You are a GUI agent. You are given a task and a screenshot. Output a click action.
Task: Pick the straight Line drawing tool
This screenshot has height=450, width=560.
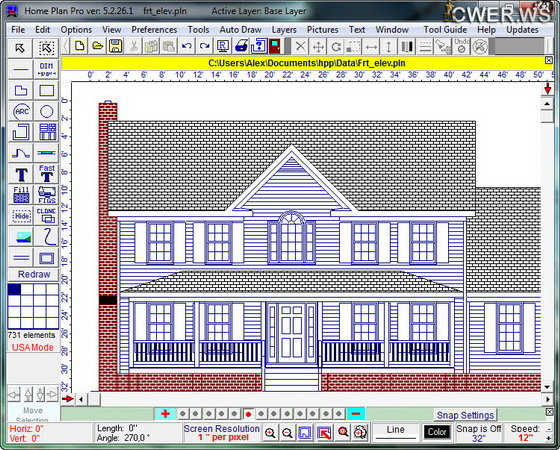[x=20, y=69]
